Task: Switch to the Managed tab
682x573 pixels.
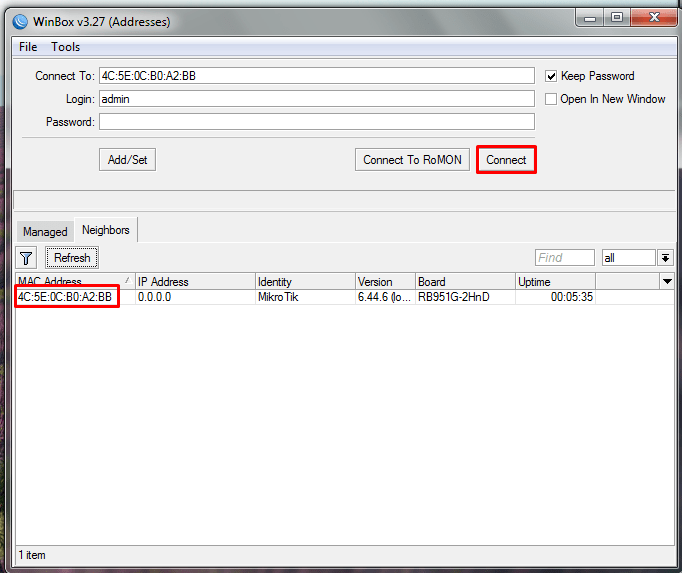Action: coord(45,232)
